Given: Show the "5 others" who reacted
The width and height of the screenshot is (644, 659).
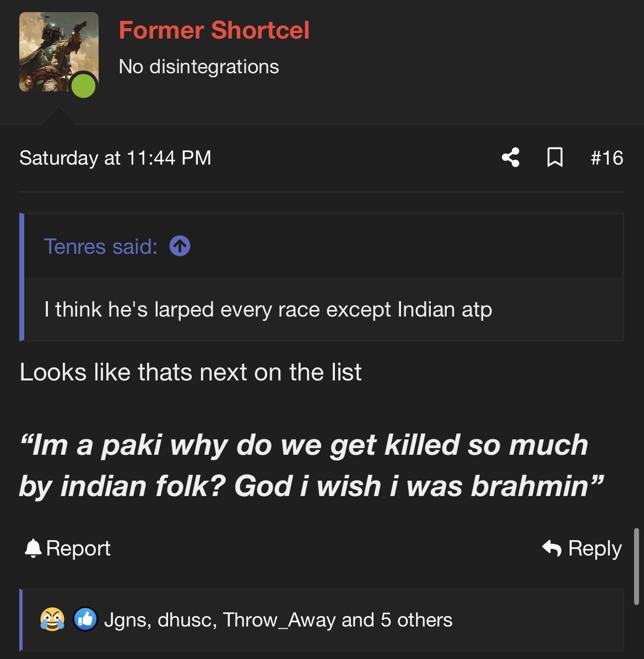Looking at the screenshot, I should 416,620.
